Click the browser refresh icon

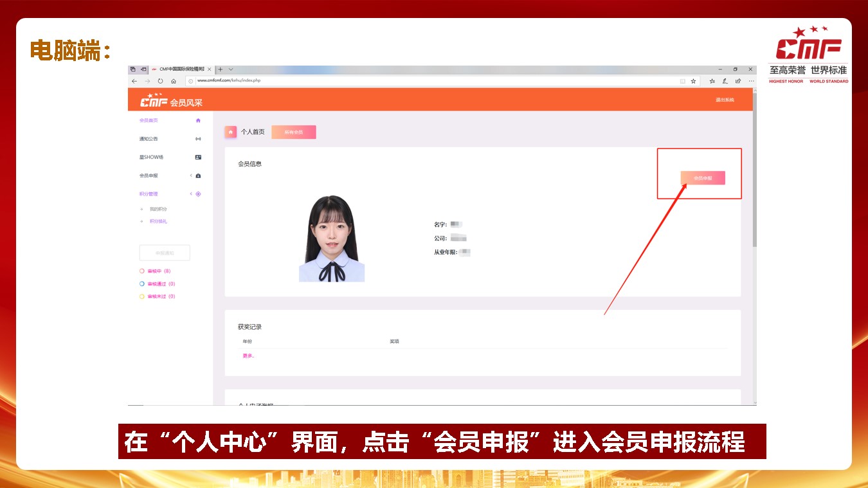point(160,81)
